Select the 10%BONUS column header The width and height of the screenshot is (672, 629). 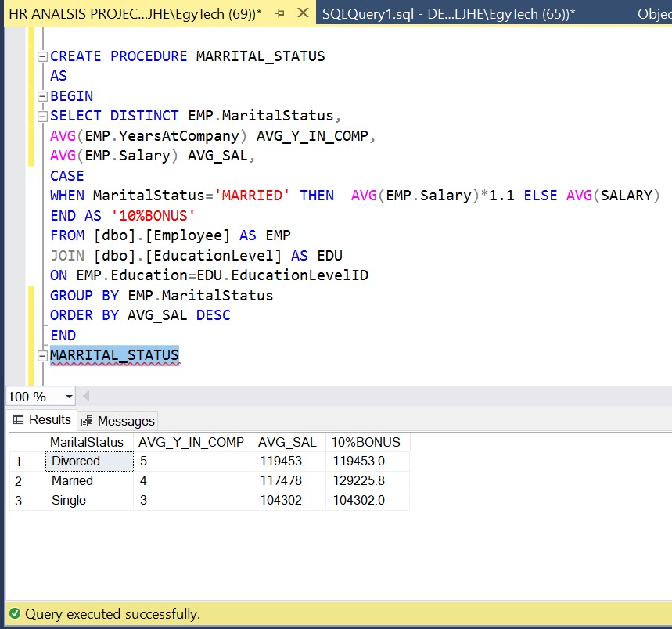tap(368, 442)
